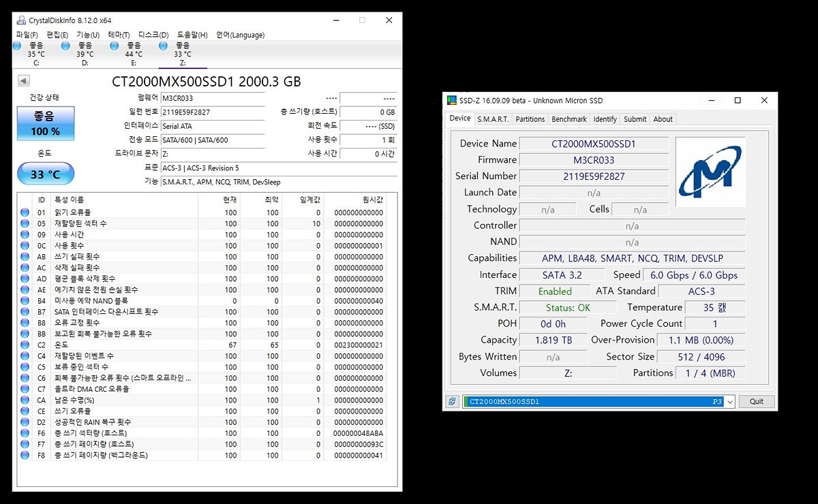Click status orb for AB 쓰기 실패 횟수
Image resolution: width=818 pixels, height=504 pixels.
pos(25,257)
